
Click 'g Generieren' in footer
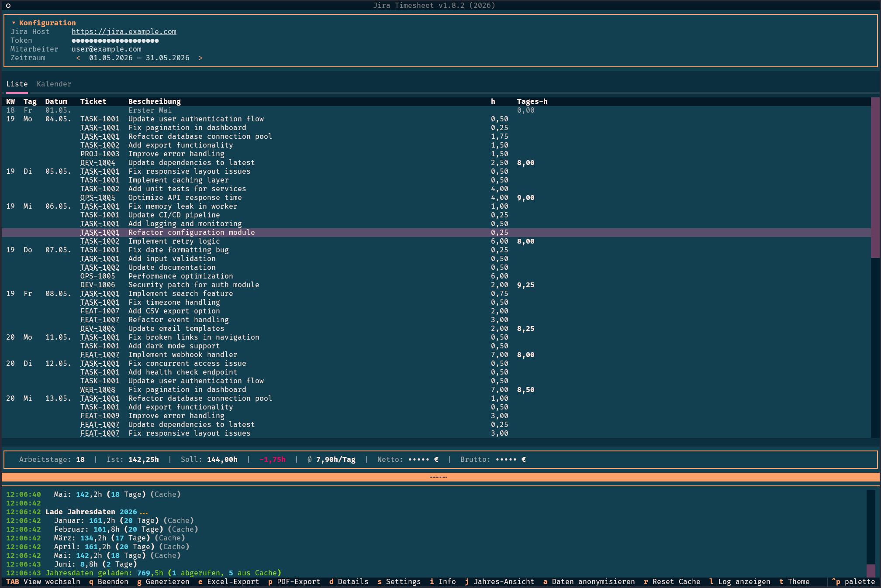163,581
